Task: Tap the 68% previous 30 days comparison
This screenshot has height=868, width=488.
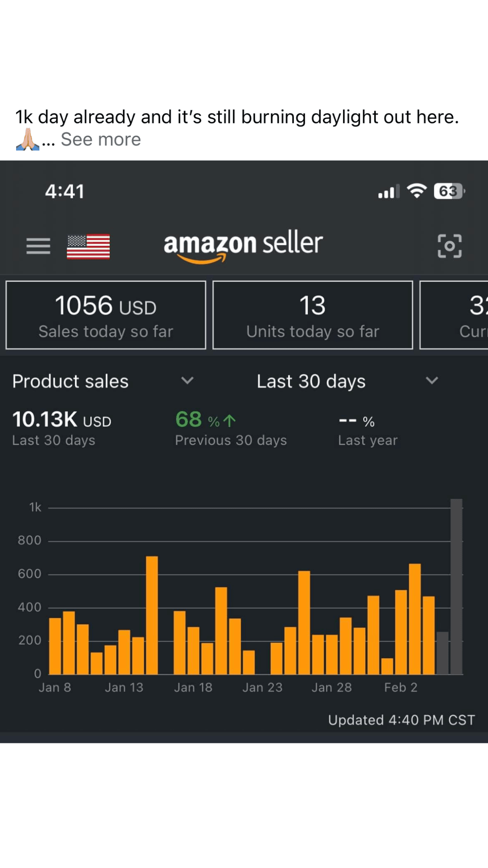Action: click(230, 428)
